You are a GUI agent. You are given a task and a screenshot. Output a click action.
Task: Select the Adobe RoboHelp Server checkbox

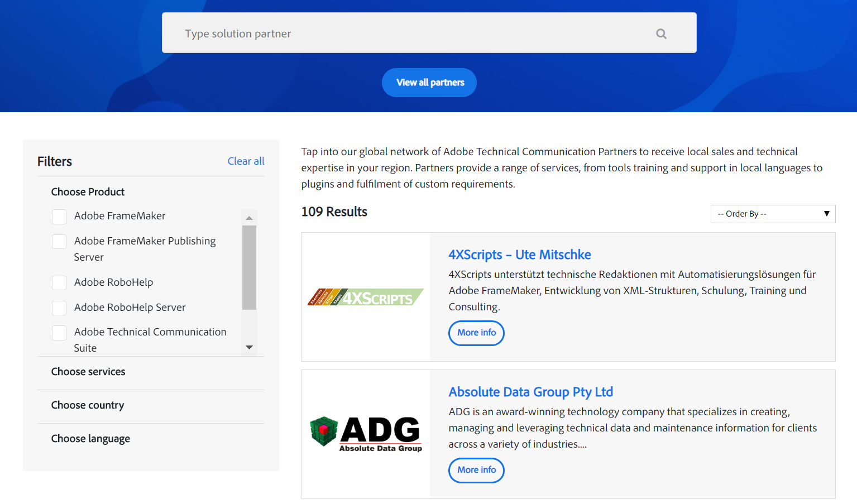59,308
